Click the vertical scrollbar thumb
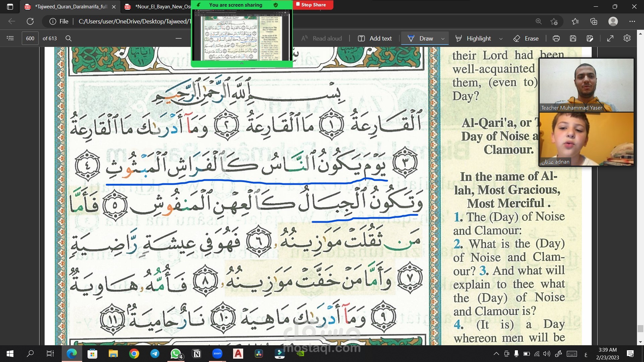The height and width of the screenshot is (362, 644). [640, 328]
